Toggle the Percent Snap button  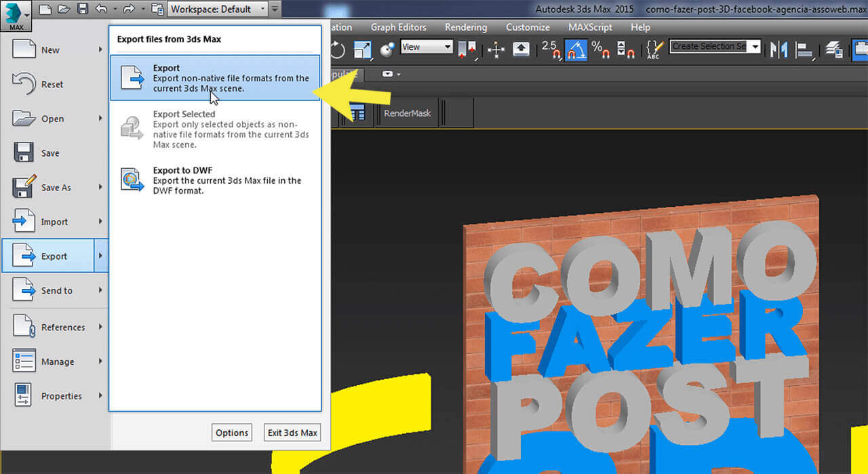pyautogui.click(x=599, y=50)
